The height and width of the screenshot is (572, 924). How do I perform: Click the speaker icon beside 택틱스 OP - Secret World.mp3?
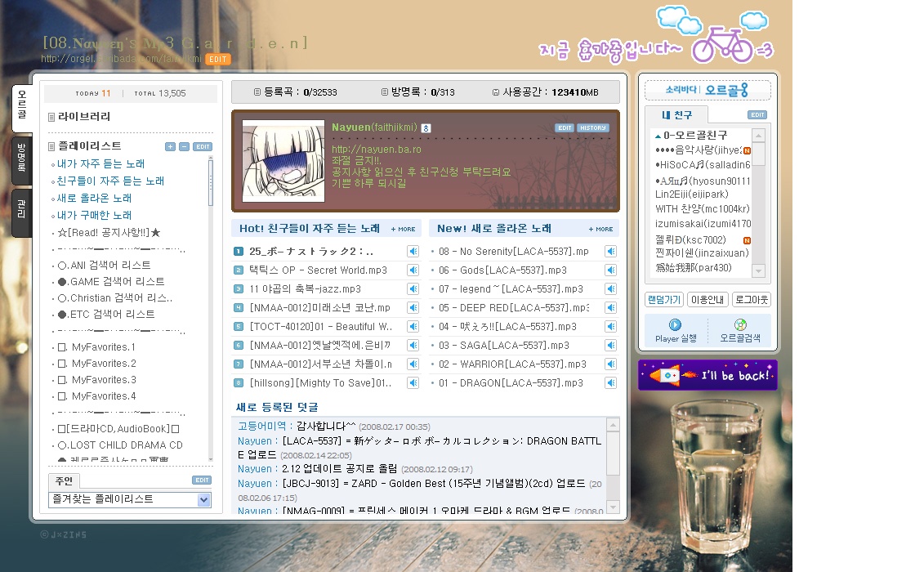(x=413, y=270)
